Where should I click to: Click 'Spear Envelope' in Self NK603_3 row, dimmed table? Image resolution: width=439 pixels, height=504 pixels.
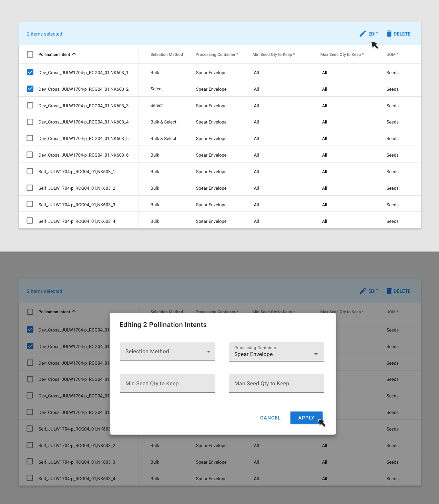pyautogui.click(x=211, y=462)
